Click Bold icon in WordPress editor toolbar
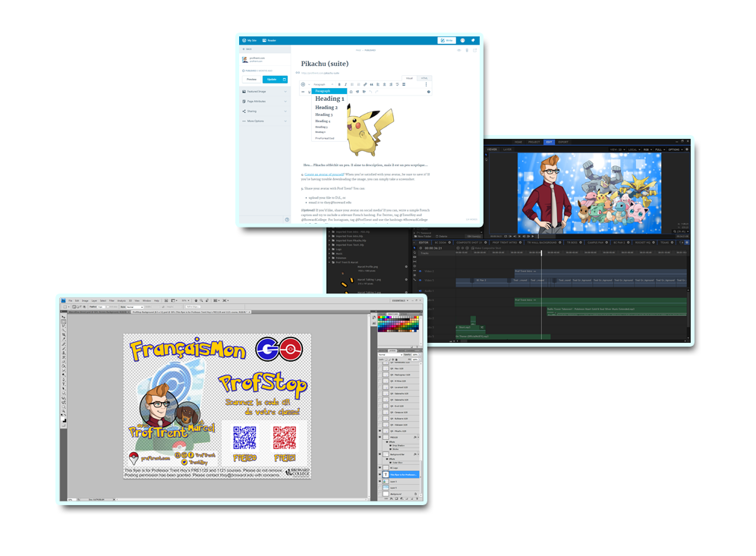The height and width of the screenshot is (556, 756). (339, 84)
